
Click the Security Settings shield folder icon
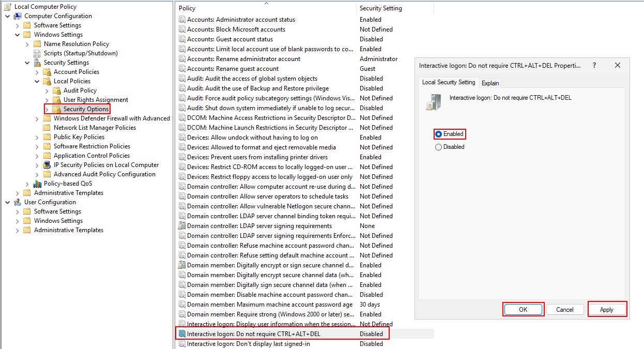pyautogui.click(x=37, y=63)
